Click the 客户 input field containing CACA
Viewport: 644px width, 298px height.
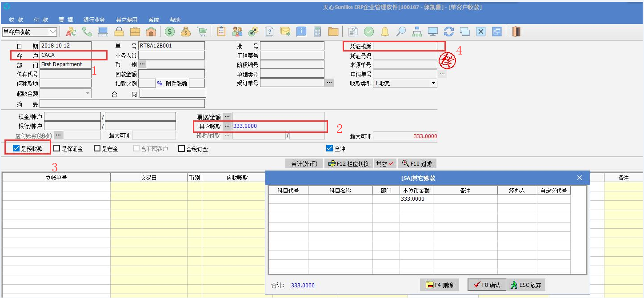(72, 55)
